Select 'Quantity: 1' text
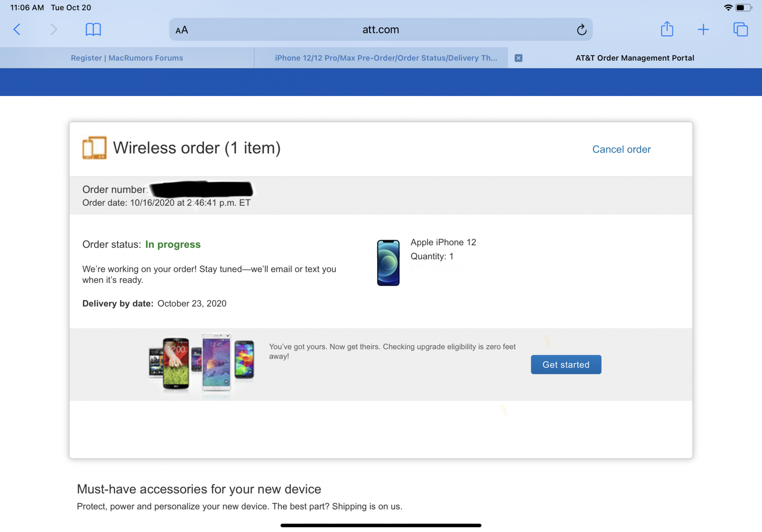Image resolution: width=762 pixels, height=532 pixels. click(432, 256)
